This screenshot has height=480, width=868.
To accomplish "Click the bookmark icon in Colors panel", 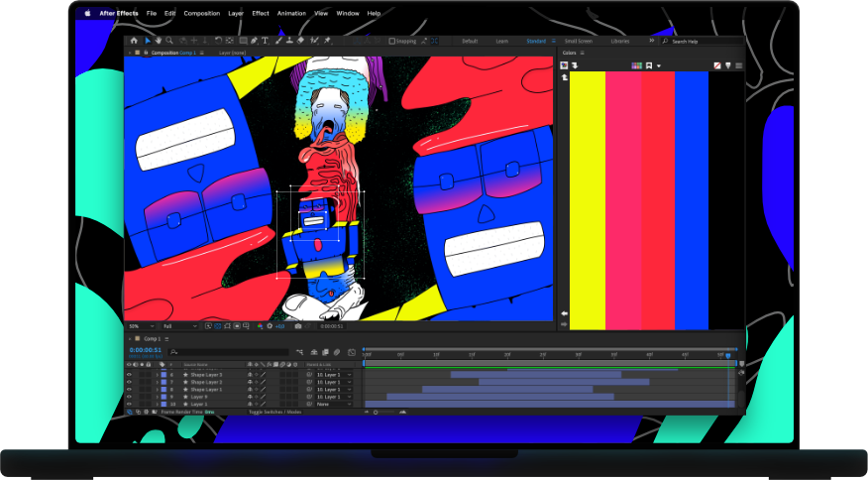I will (649, 65).
